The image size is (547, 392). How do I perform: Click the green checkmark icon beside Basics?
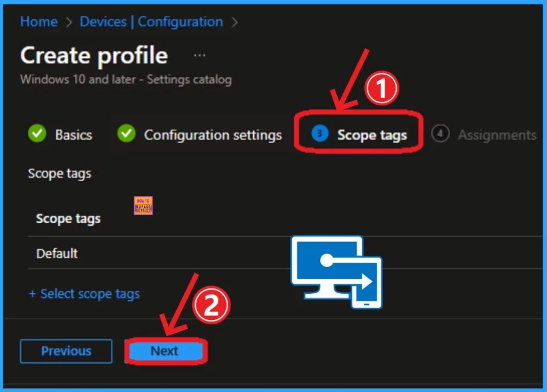pos(37,134)
